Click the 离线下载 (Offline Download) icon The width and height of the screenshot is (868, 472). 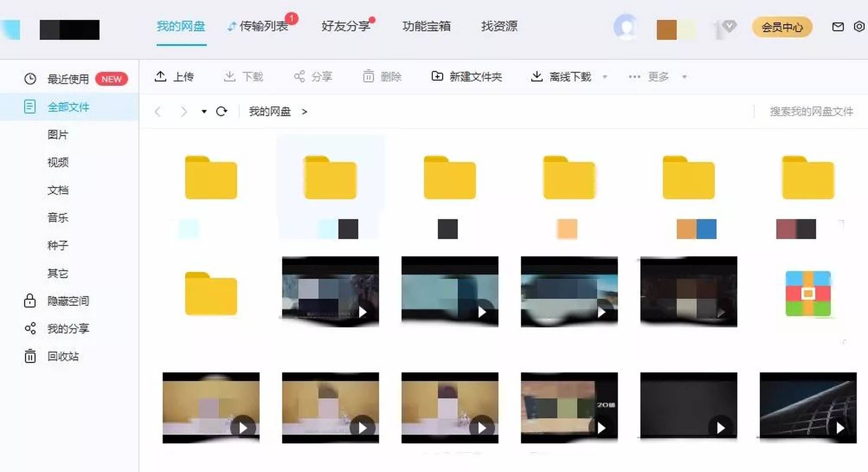point(563,76)
